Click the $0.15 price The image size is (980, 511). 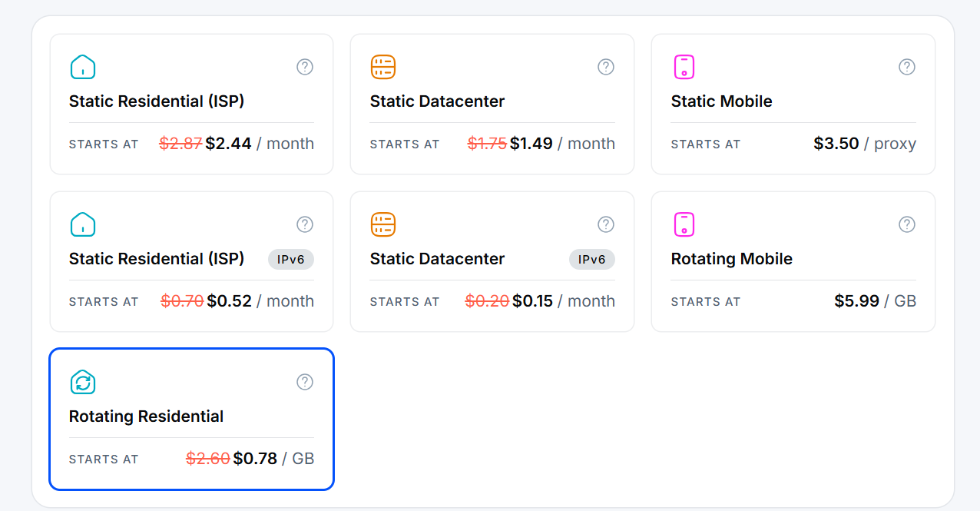pyautogui.click(x=532, y=301)
